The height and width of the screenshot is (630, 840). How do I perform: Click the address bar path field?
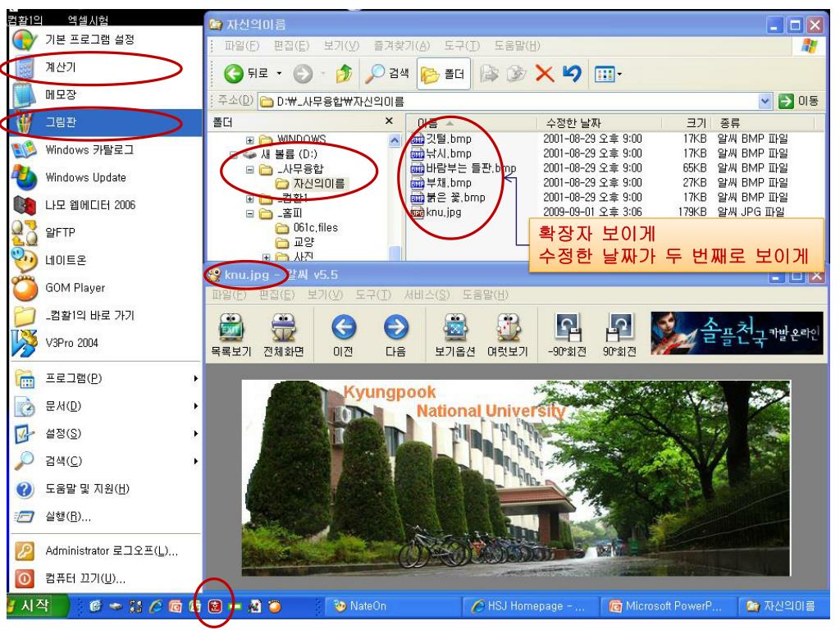click(x=508, y=101)
